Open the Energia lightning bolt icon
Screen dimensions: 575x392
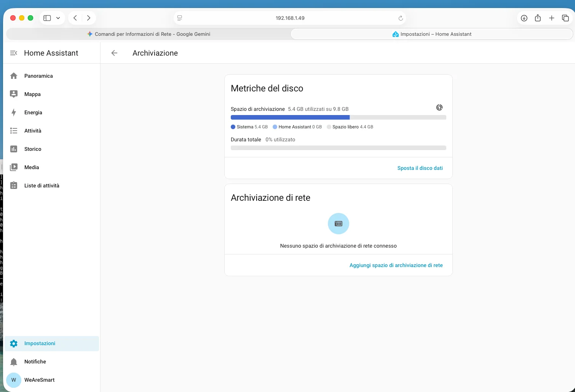pos(14,112)
